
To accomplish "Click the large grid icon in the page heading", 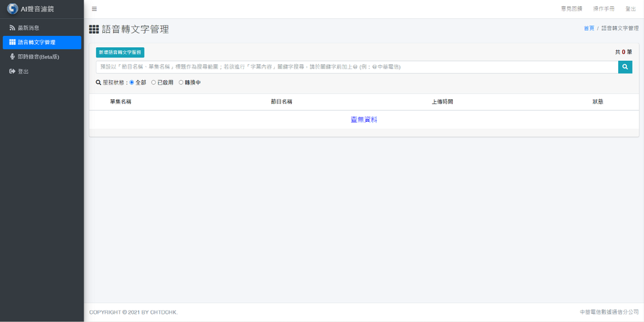I will point(94,30).
